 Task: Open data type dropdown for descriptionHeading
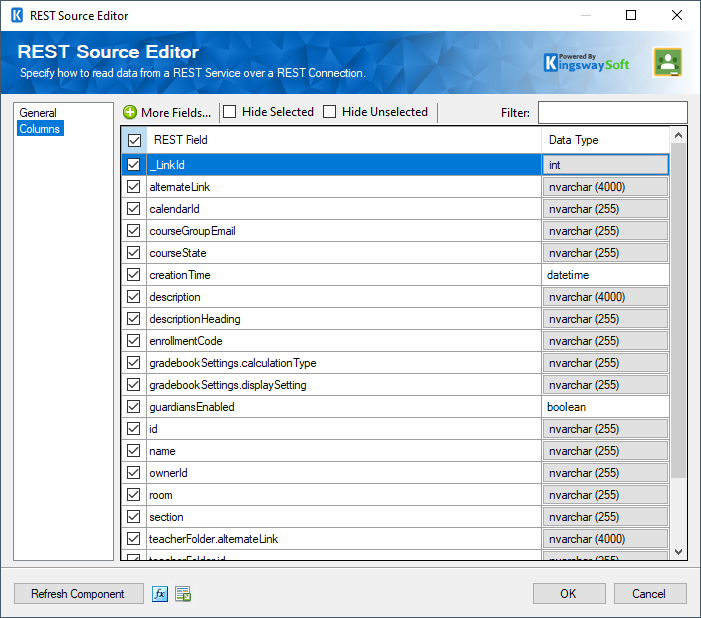click(605, 319)
